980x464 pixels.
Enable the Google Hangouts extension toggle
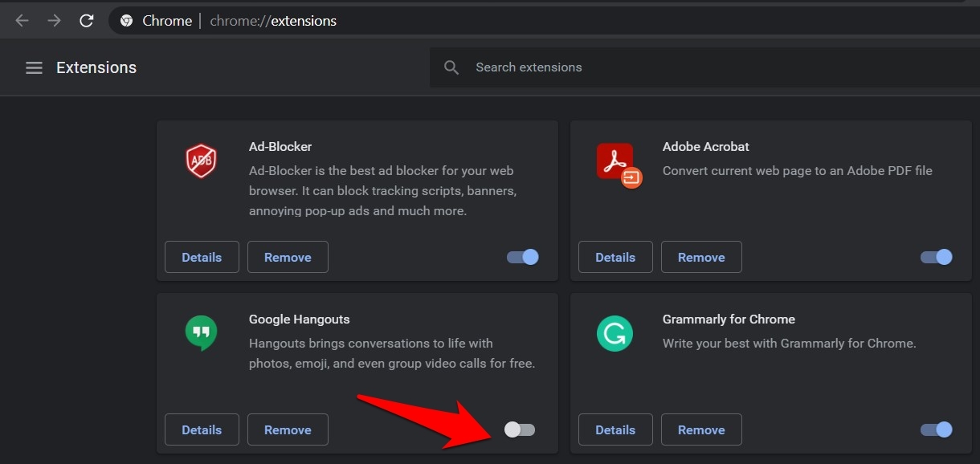click(x=519, y=429)
